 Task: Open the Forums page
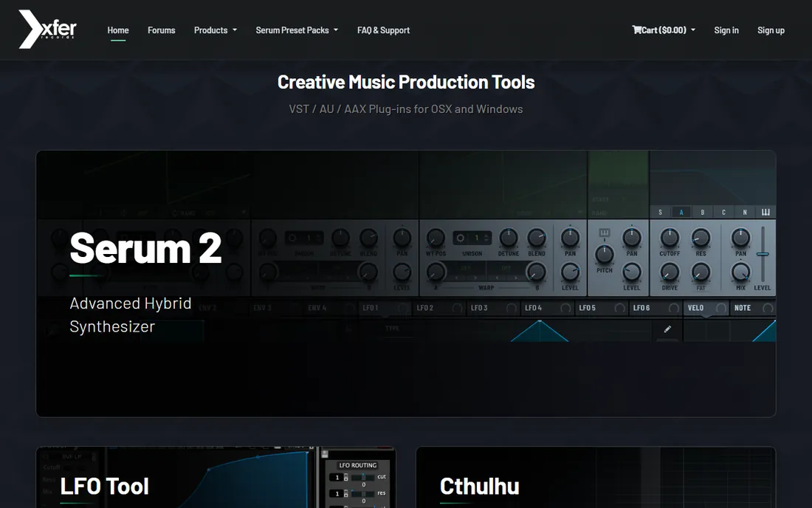(162, 30)
